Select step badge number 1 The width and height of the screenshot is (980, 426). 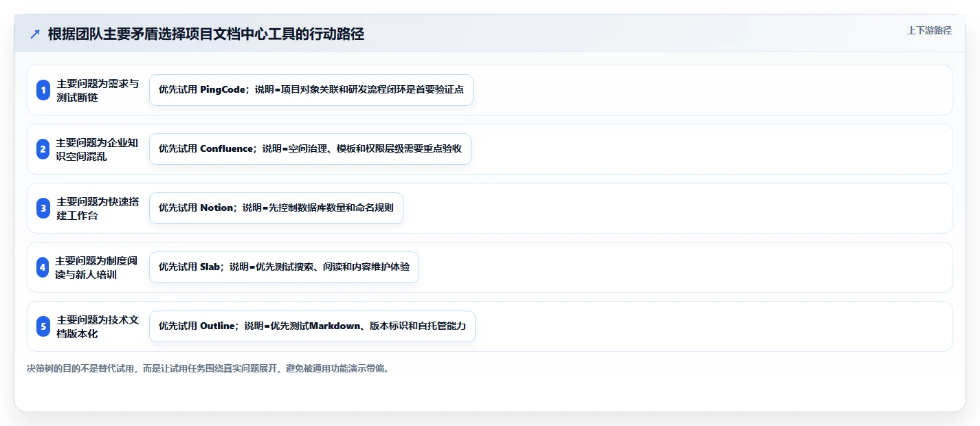[x=43, y=90]
